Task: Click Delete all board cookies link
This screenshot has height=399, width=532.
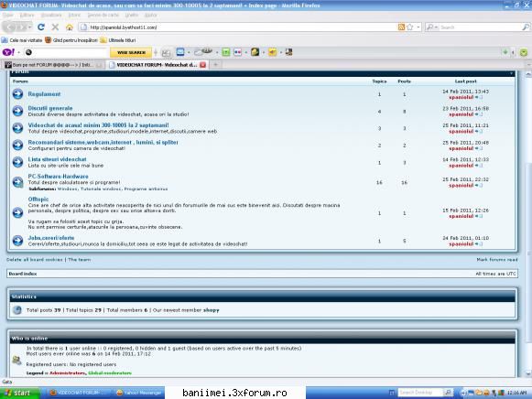Action: 35,259
